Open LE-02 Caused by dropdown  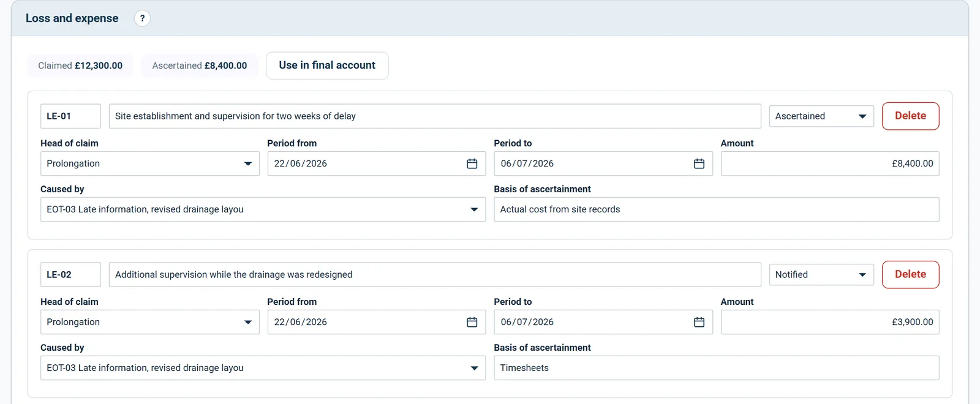(263, 368)
